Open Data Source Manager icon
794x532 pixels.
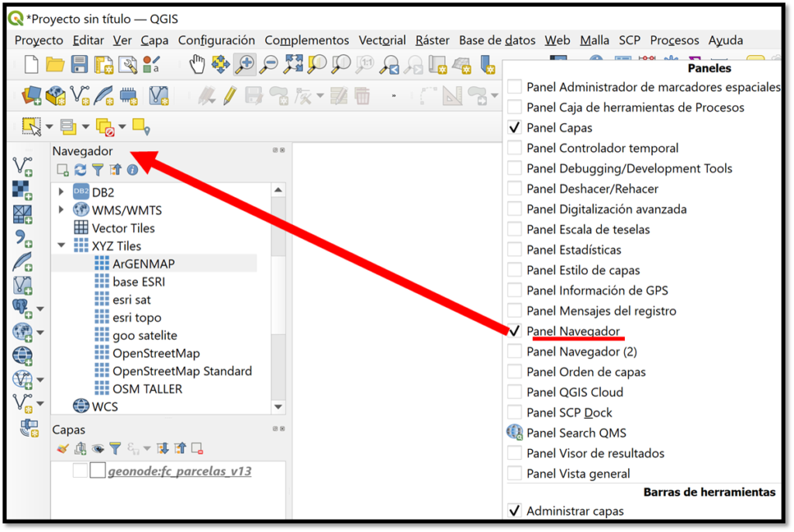tap(31, 95)
